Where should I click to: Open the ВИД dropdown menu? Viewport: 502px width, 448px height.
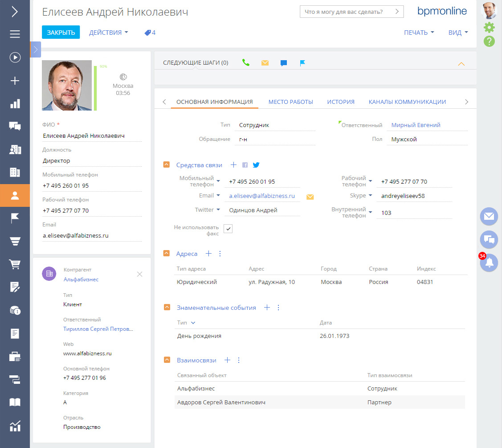pos(458,33)
